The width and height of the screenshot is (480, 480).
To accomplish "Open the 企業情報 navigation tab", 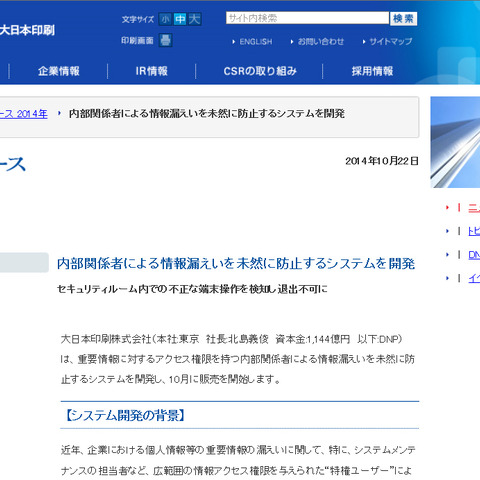I will pos(59,71).
